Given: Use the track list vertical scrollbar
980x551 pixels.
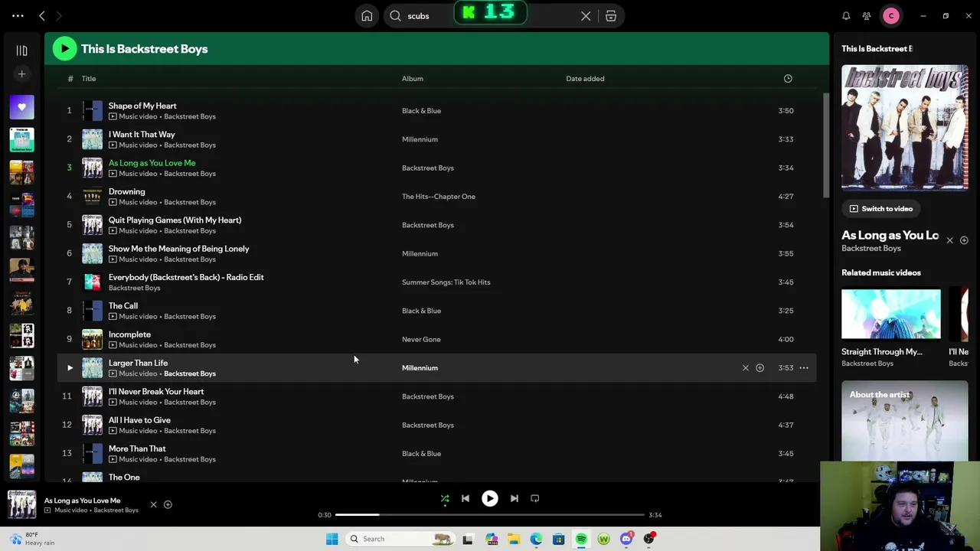Looking at the screenshot, I should (x=825, y=145).
